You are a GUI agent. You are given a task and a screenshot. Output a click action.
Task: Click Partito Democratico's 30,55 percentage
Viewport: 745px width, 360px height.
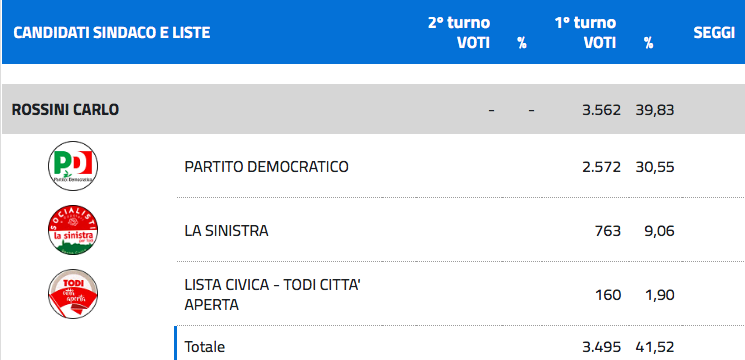(655, 167)
